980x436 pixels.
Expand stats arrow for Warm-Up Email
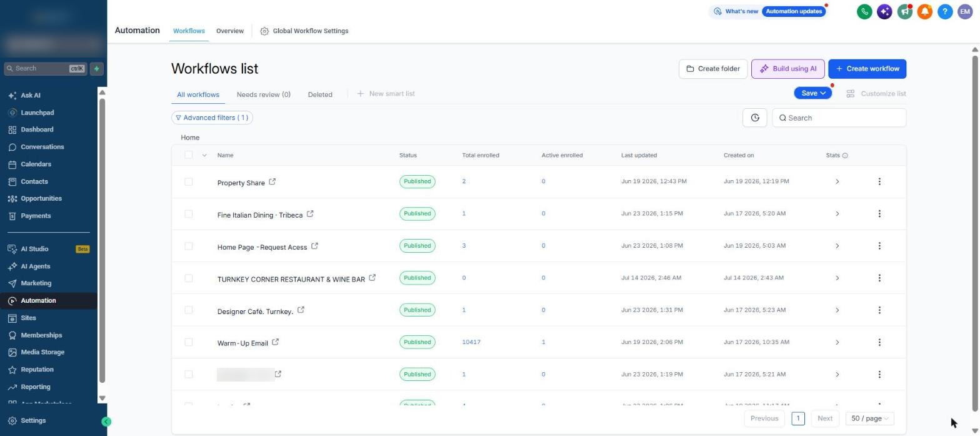(x=837, y=342)
